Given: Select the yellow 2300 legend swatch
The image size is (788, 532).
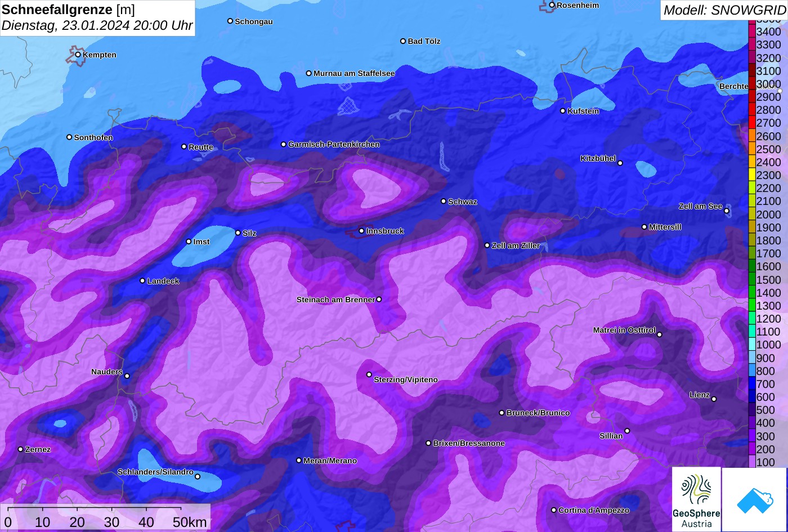Looking at the screenshot, I should (752, 175).
